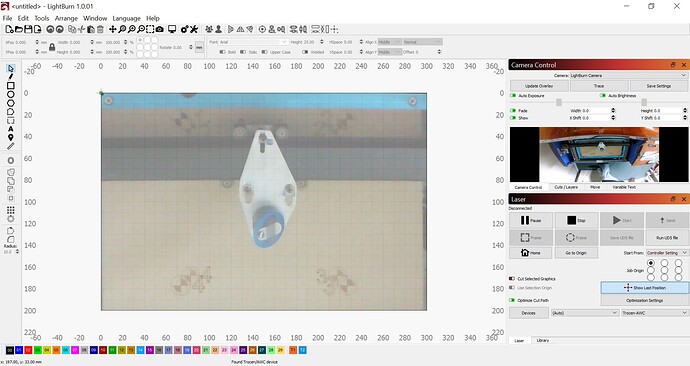Screen dimensions: 690x366
Task: Open the Device Settings wrench icon
Action: click(x=194, y=29)
